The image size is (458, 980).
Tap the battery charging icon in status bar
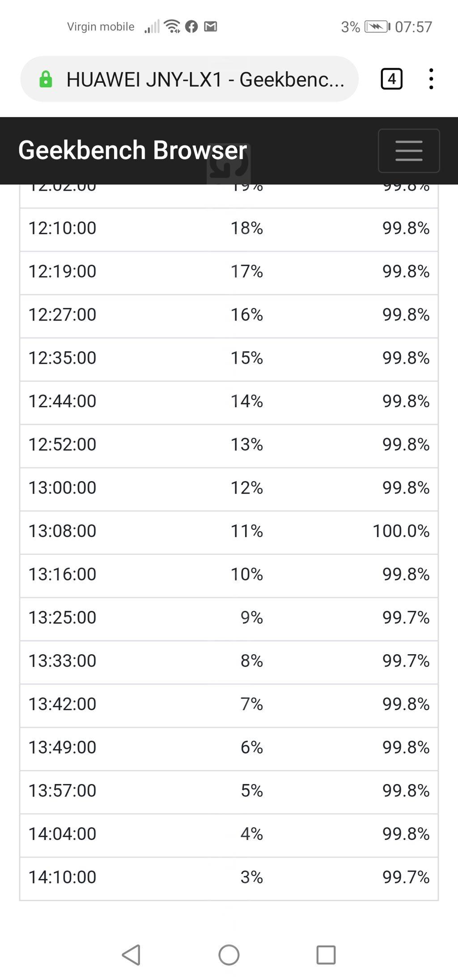(377, 27)
